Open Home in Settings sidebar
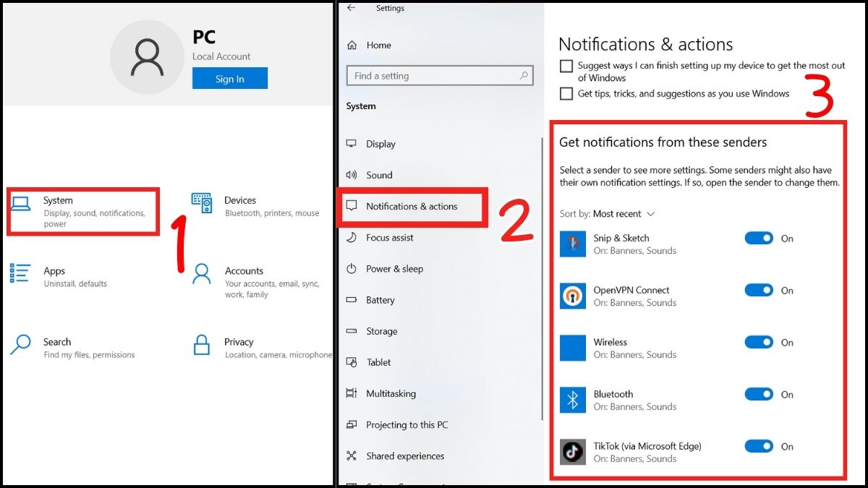This screenshot has width=868, height=488. coord(378,45)
